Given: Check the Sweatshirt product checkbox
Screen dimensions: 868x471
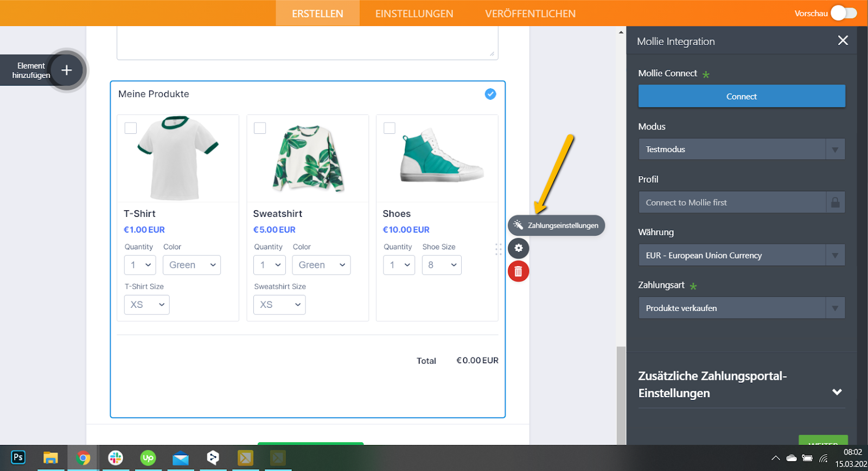Looking at the screenshot, I should coord(260,128).
